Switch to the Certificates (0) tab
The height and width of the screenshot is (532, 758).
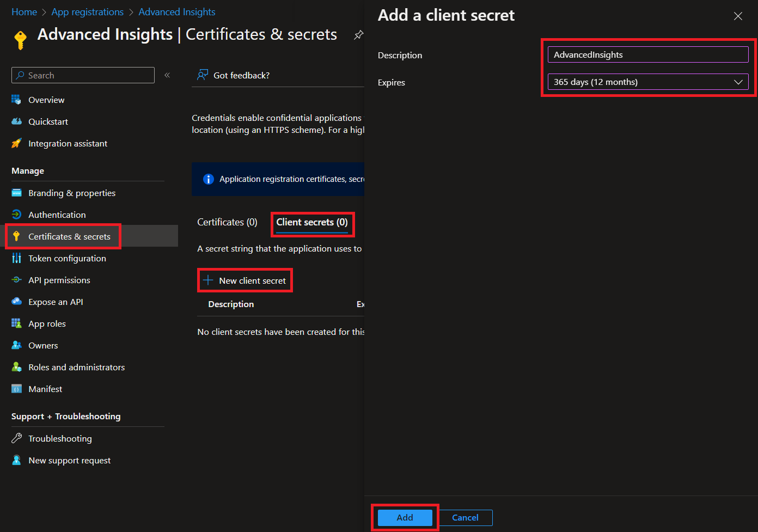[227, 222]
